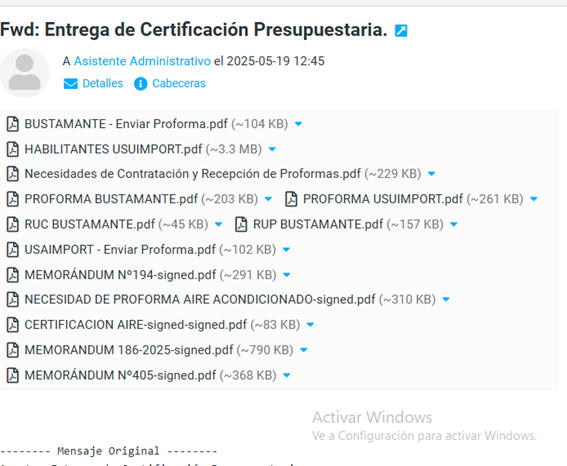Open dropdown for BUSTAMANTE - Enviar Proforma.pdf
This screenshot has width=567, height=466.
pos(298,124)
